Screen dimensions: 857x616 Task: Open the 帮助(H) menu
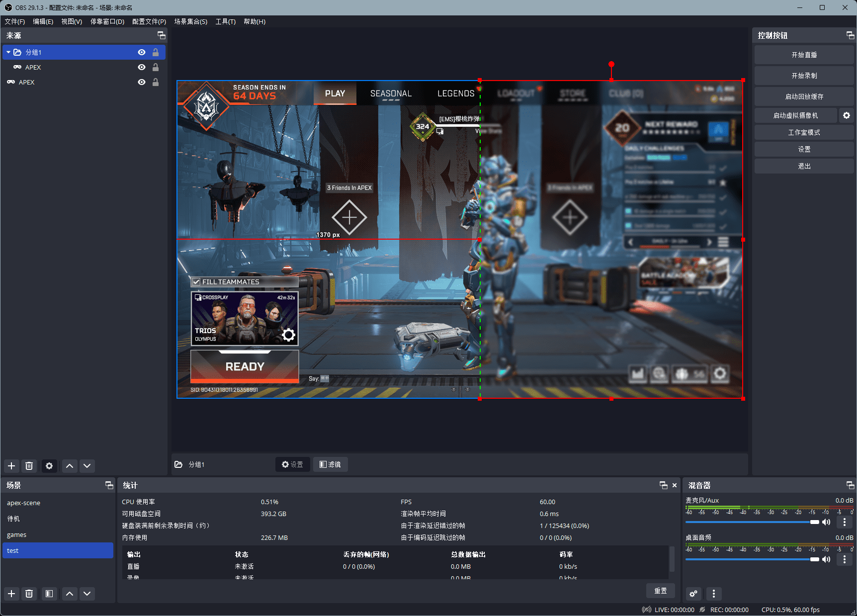tap(255, 21)
